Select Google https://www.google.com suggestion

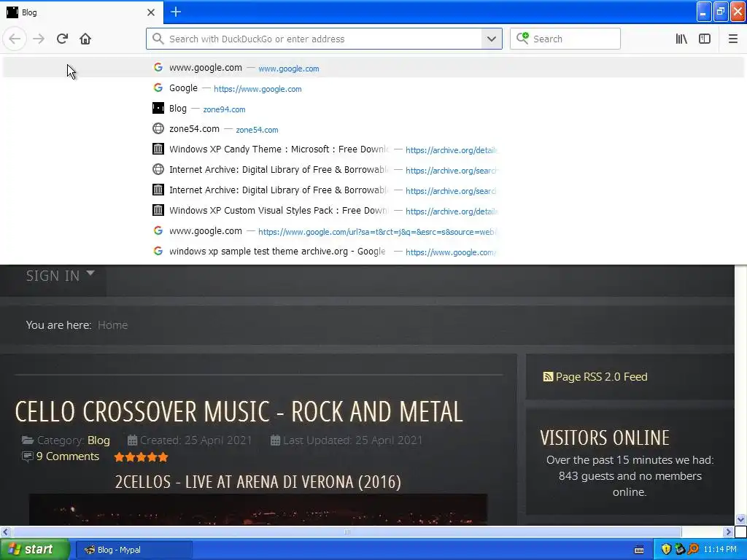pos(373,88)
